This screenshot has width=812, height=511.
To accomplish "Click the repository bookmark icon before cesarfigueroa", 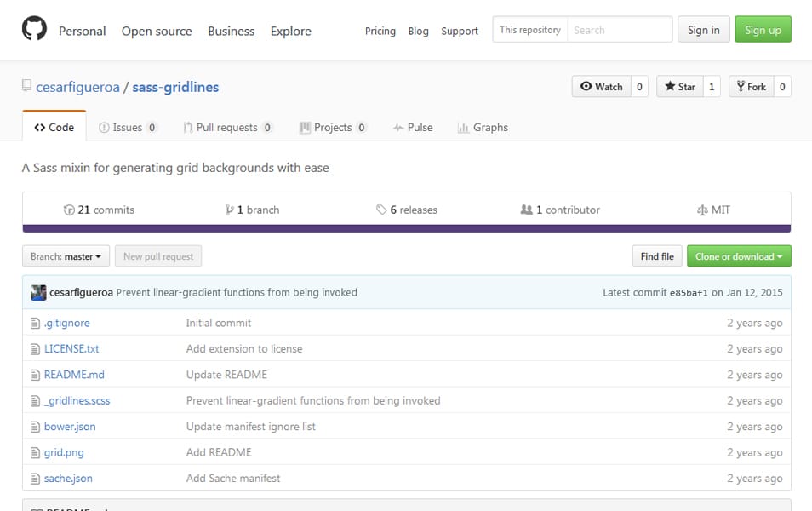I will pyautogui.click(x=26, y=85).
